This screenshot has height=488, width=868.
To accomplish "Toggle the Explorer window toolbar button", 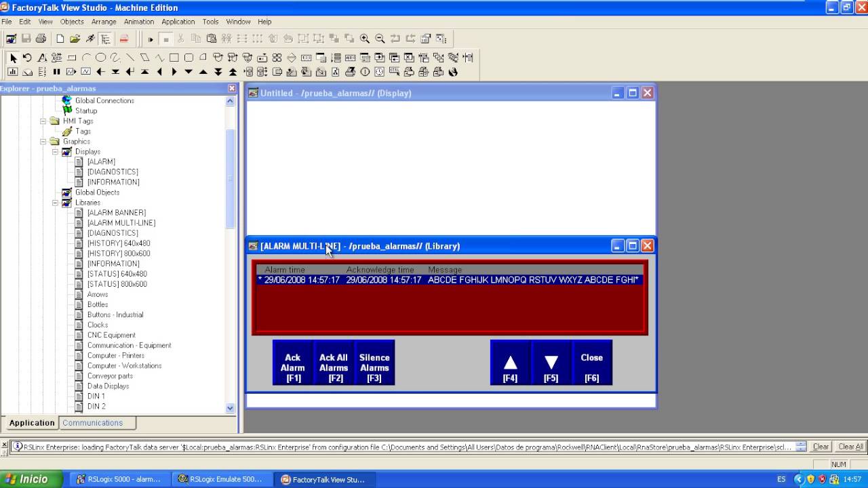I will click(x=106, y=39).
